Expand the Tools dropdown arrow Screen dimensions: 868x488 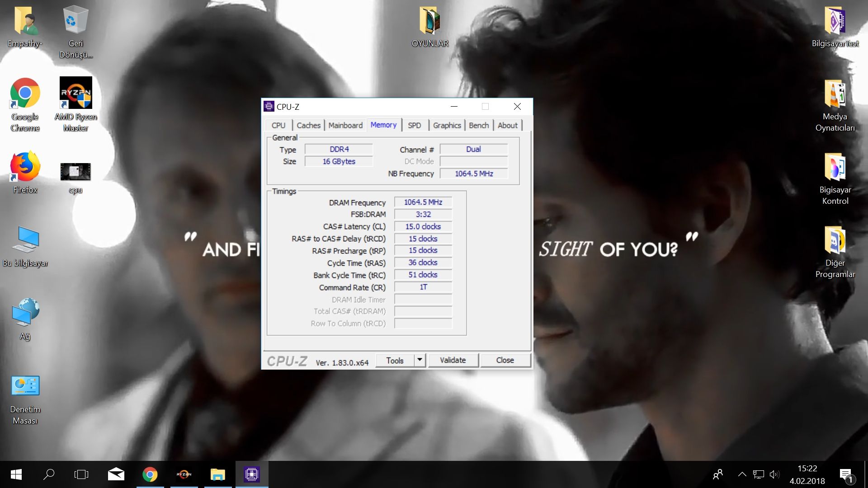[x=420, y=360]
